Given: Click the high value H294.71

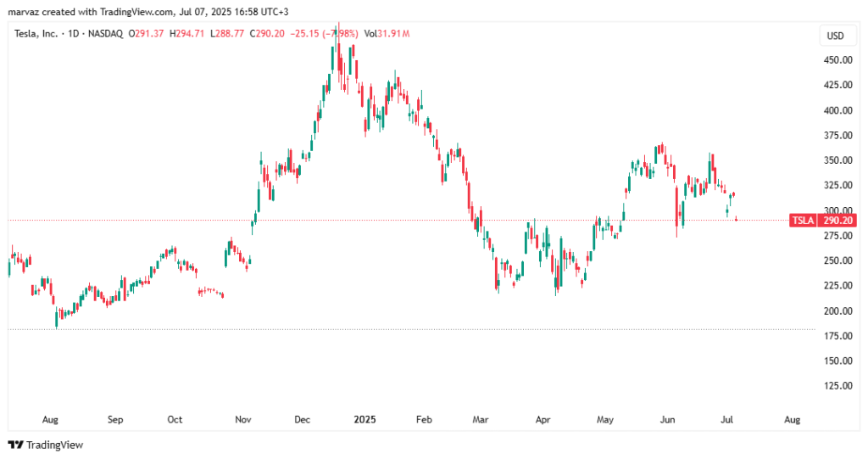Looking at the screenshot, I should pyautogui.click(x=186, y=34).
